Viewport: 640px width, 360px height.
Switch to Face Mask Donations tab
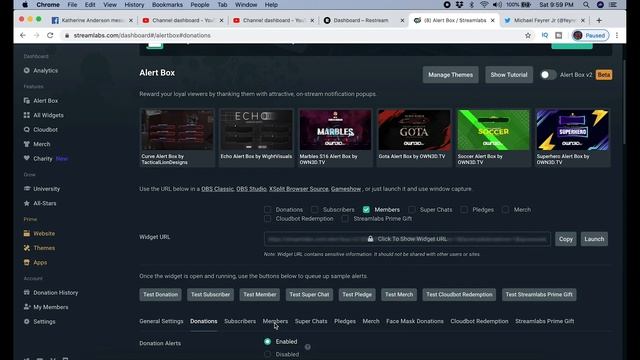pos(415,321)
